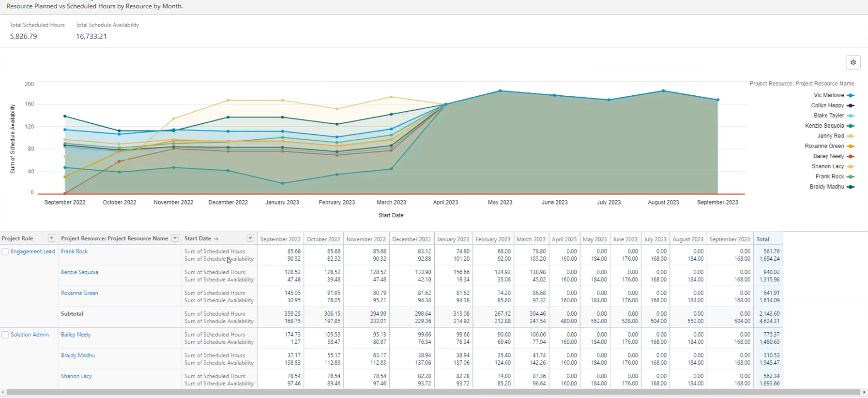
Task: Tick the Engagement Lead row checkbox
Action: coord(5,251)
